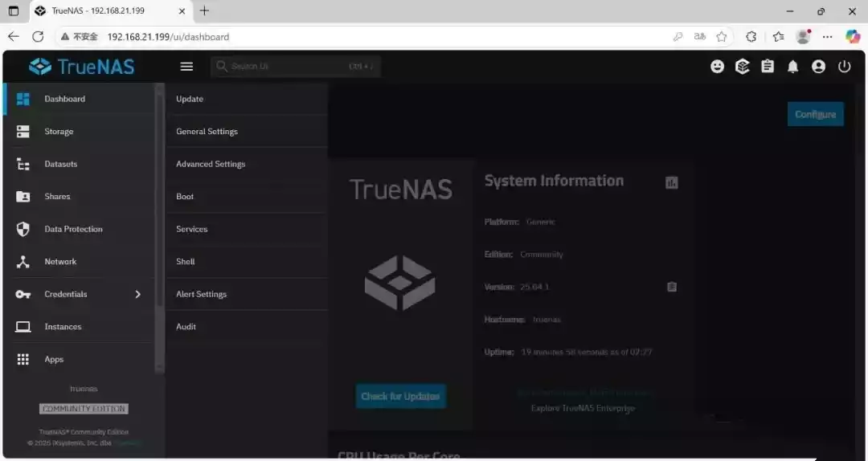Image resolution: width=868 pixels, height=461 pixels.
Task: Open browser password key icon
Action: (678, 37)
